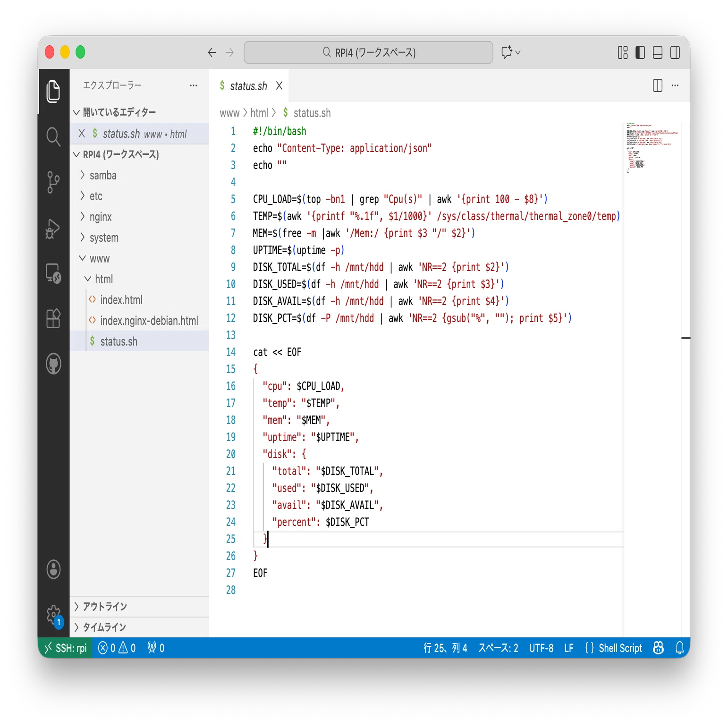
Task: Open Copilot status icon in status bar
Action: click(658, 648)
